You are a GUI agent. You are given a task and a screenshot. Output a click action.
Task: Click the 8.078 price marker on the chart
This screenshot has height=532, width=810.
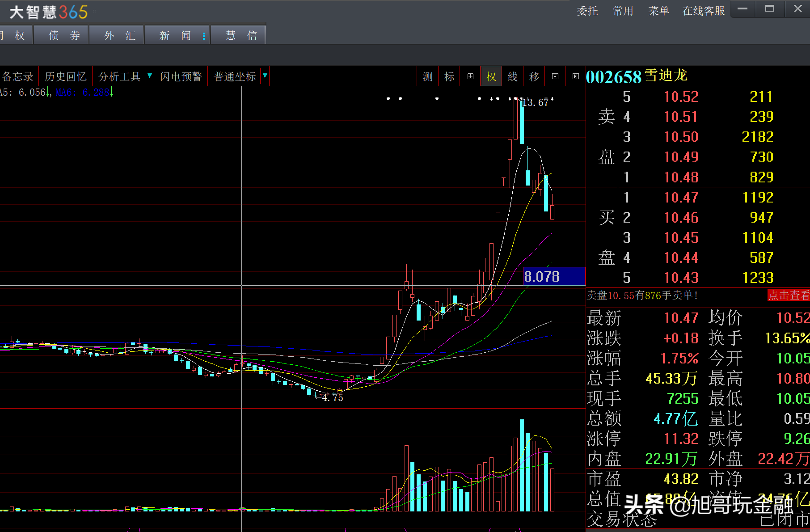(554, 276)
